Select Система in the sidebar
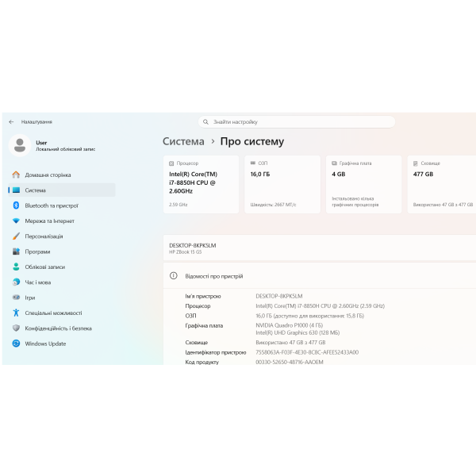476x476 pixels. (62, 190)
